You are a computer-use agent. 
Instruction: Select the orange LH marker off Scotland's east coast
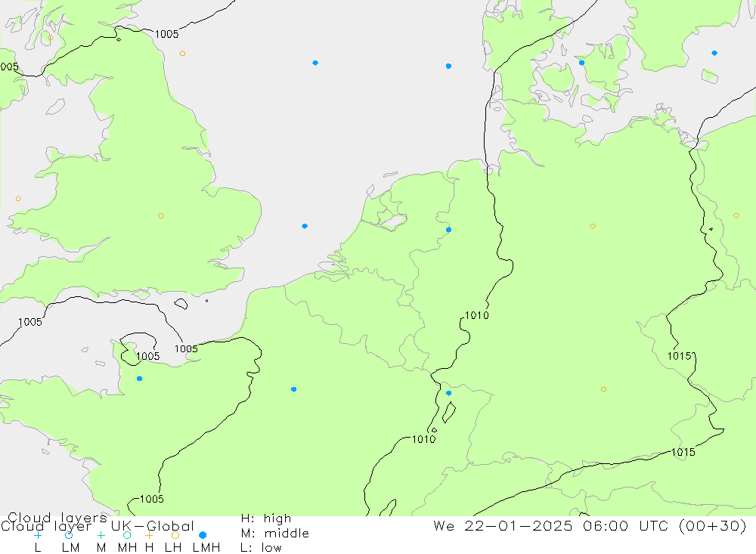click(182, 54)
